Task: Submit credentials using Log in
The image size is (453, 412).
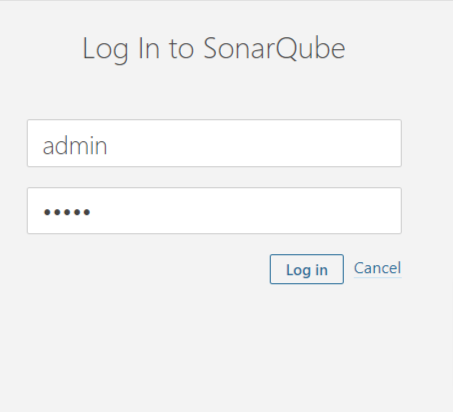Action: [x=307, y=269]
